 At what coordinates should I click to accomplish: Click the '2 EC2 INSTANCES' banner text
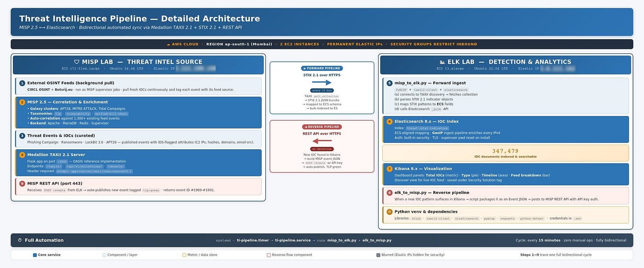click(300, 44)
